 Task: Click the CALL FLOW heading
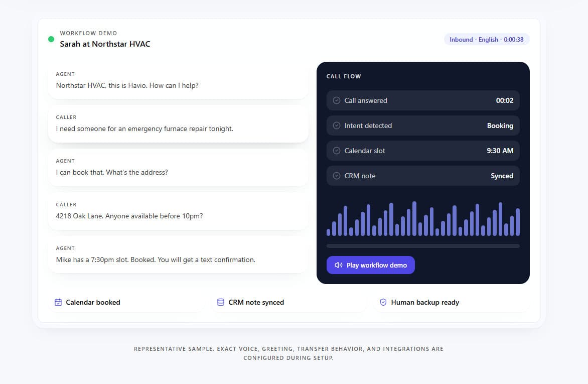[x=344, y=76]
